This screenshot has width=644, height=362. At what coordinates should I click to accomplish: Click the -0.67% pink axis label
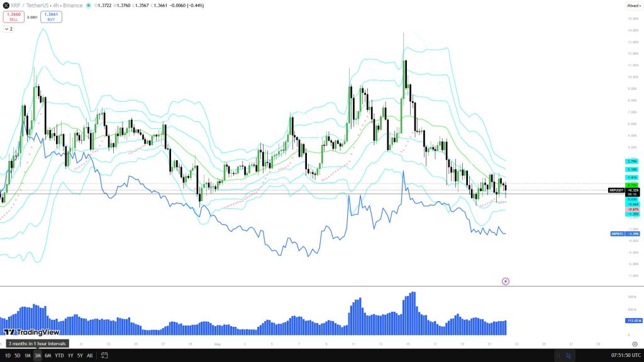(x=633, y=209)
